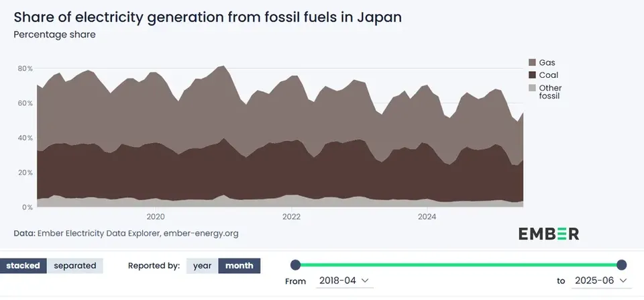The image size is (644, 300).
Task: Click the Gas legend label
Action: click(x=547, y=62)
